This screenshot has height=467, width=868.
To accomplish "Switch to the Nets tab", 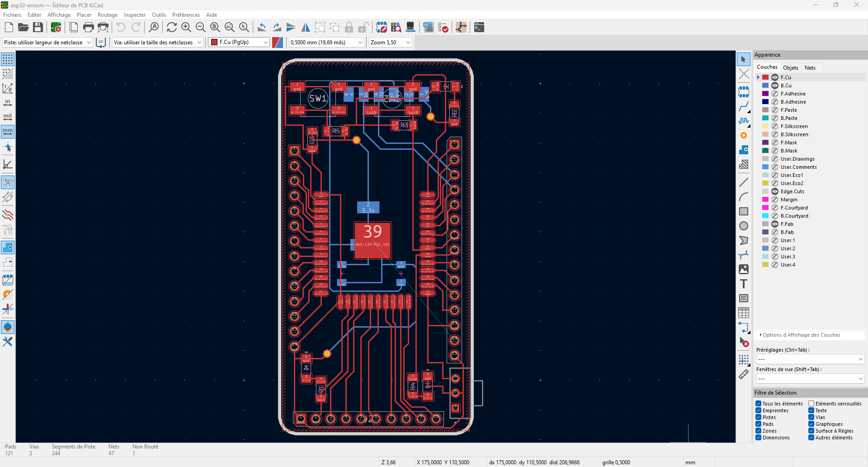I will pyautogui.click(x=810, y=68).
